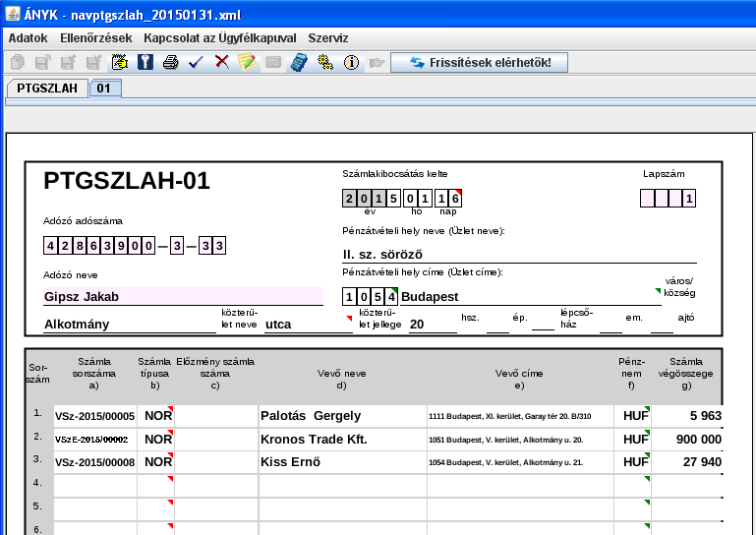
Task: Open empty invoice type cell in row 5
Action: click(155, 509)
